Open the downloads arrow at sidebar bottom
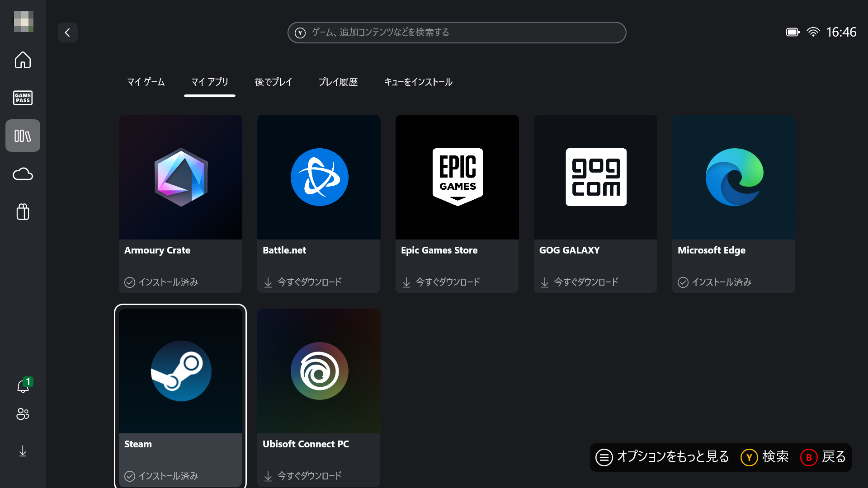This screenshot has height=488, width=868. pyautogui.click(x=23, y=451)
